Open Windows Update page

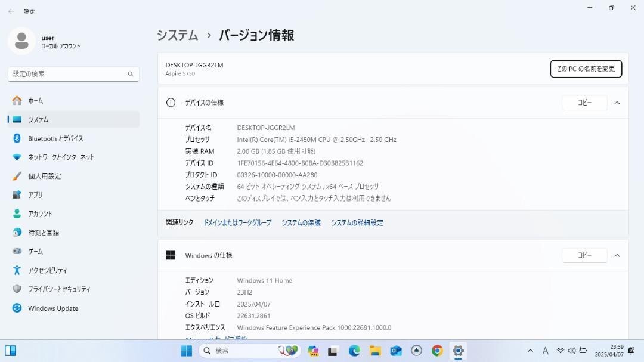[73, 308]
